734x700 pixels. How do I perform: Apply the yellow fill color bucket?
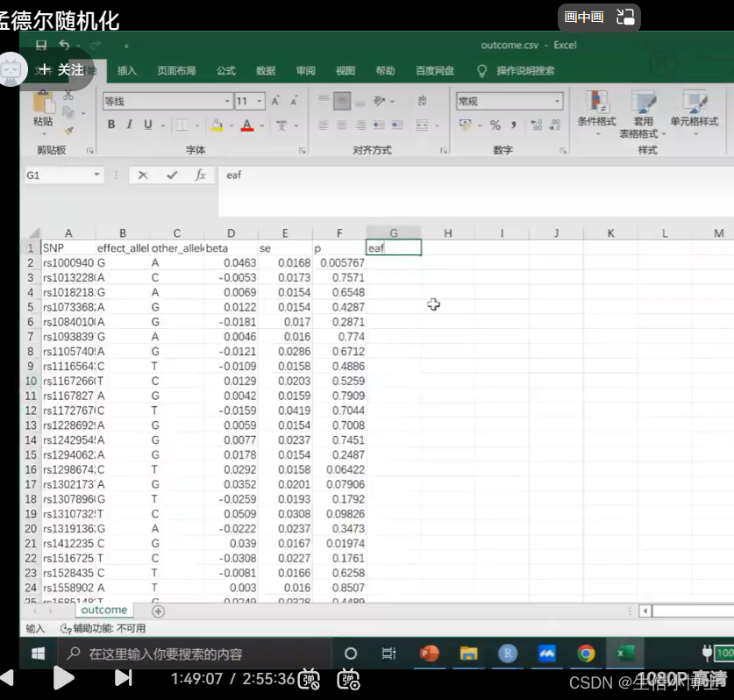[217, 125]
